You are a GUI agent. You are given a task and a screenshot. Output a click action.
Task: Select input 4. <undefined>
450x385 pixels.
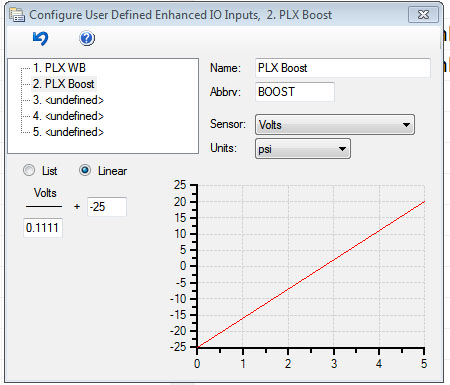tap(68, 116)
